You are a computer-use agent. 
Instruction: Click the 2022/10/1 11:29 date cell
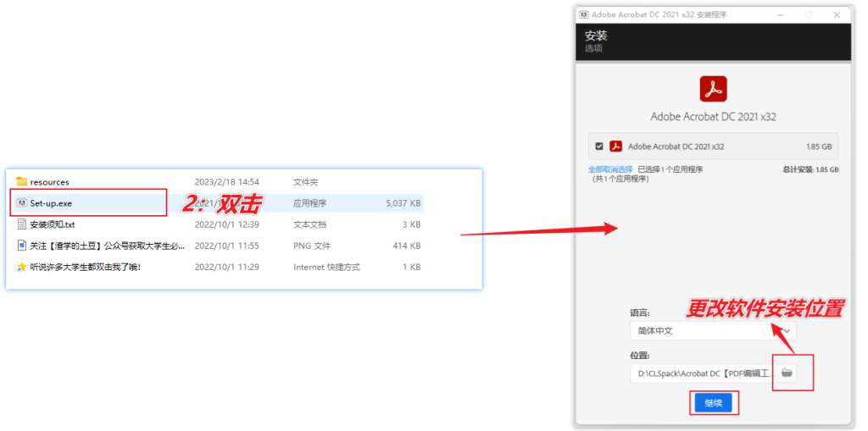[x=227, y=267]
